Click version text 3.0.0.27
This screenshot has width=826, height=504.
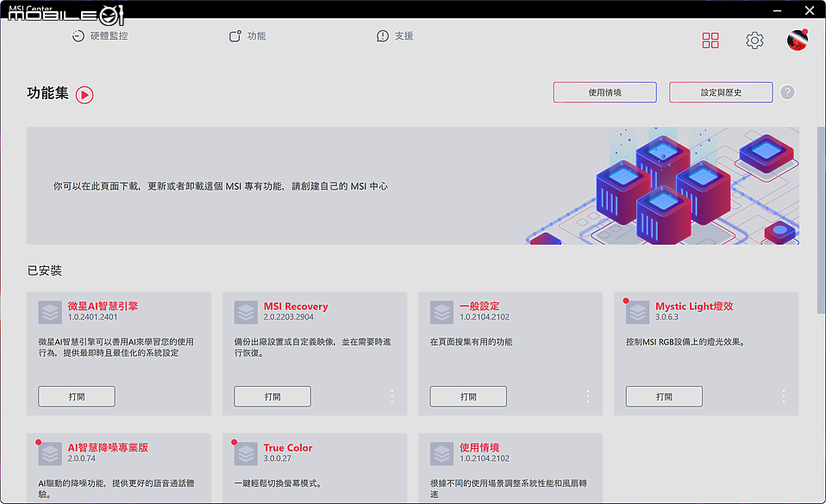(278, 458)
